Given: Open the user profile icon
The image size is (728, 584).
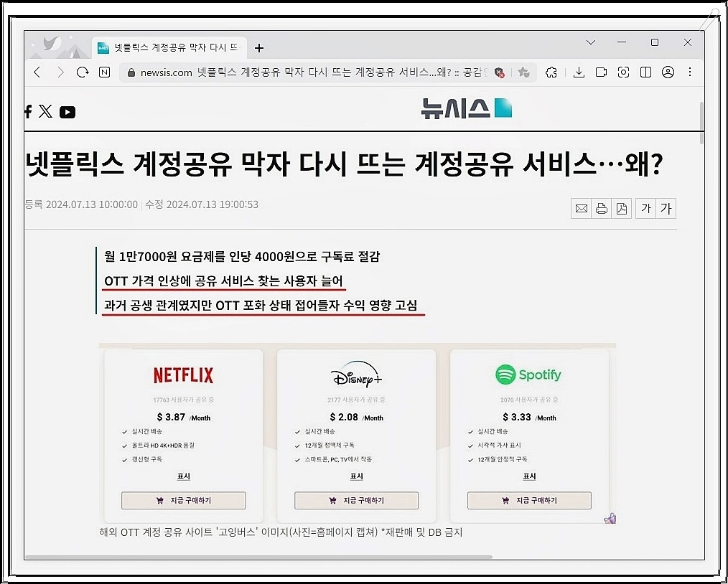Looking at the screenshot, I should point(668,72).
